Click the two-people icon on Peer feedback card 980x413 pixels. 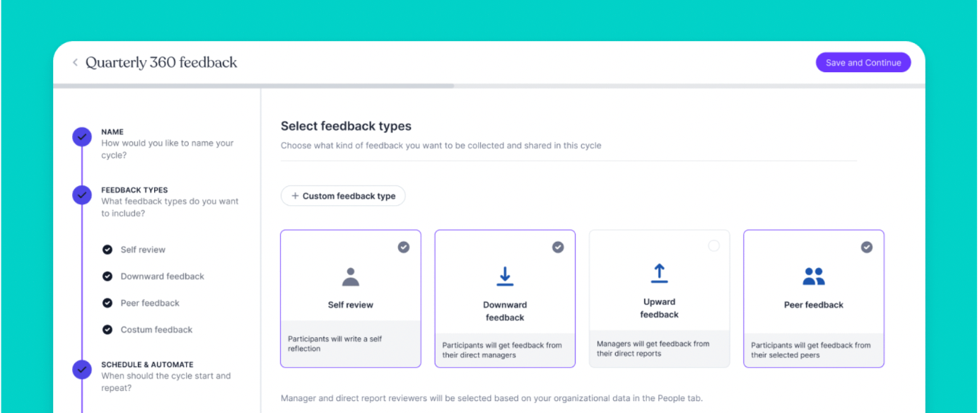point(813,277)
